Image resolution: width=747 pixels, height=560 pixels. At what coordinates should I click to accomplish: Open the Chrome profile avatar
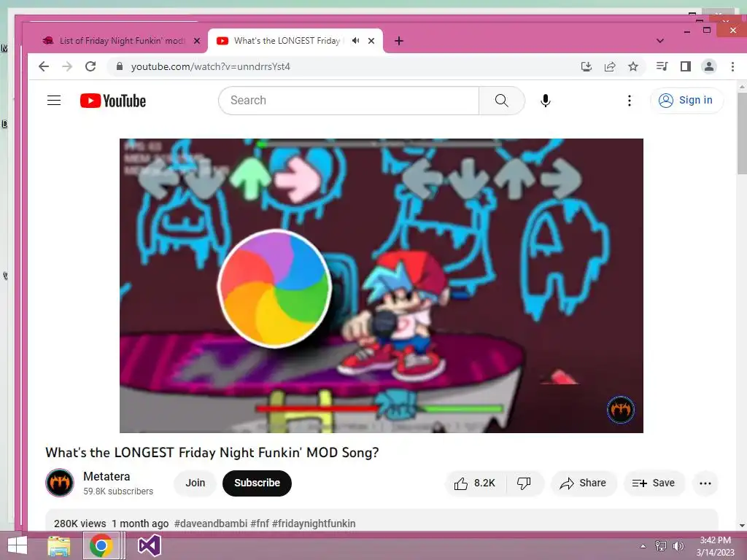point(709,66)
